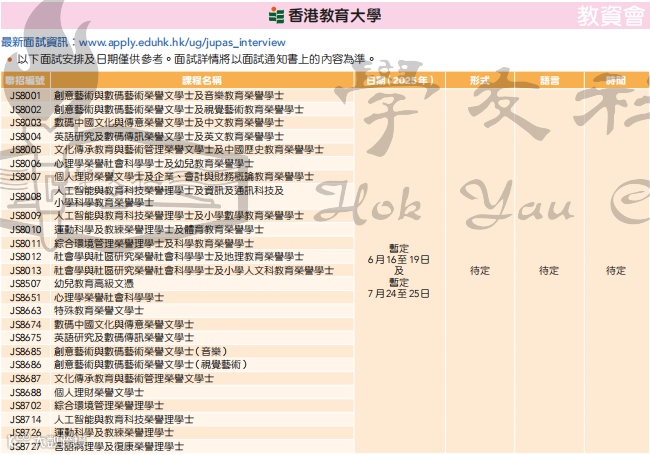Screen dimensions: 650x455
Task: Click programme name 綜合環境管理榮譽理學士
Action: [x=109, y=405]
